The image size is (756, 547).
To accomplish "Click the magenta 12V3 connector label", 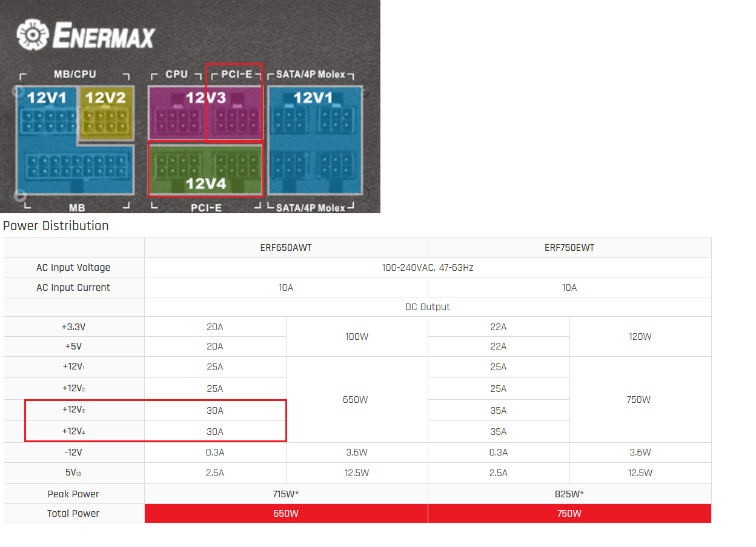I will point(205,98).
